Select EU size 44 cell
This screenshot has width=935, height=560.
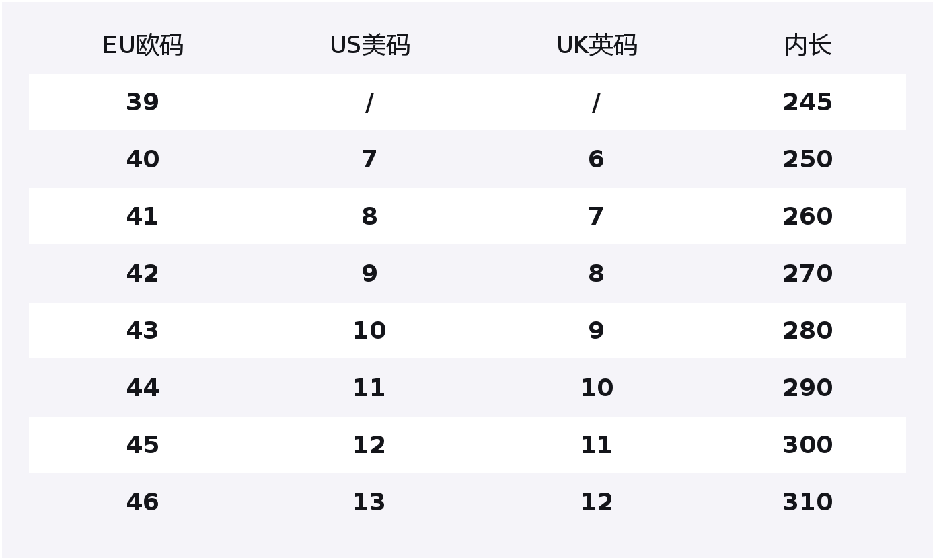pos(143,388)
